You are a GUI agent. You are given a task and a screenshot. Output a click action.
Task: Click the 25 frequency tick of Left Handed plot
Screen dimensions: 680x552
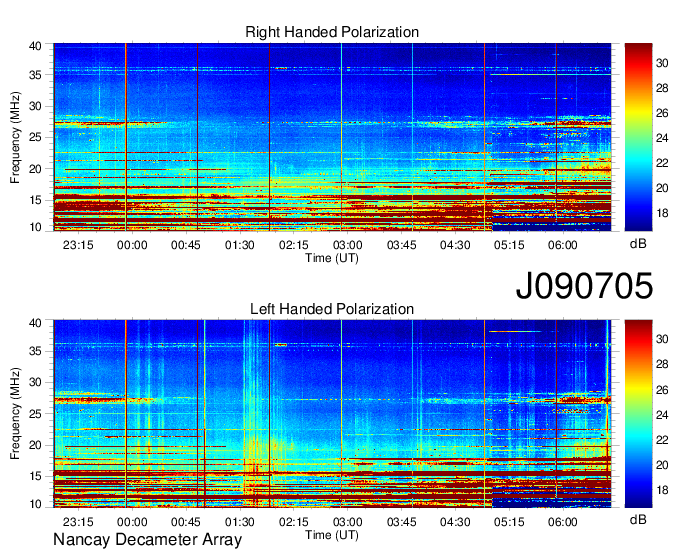click(35, 414)
